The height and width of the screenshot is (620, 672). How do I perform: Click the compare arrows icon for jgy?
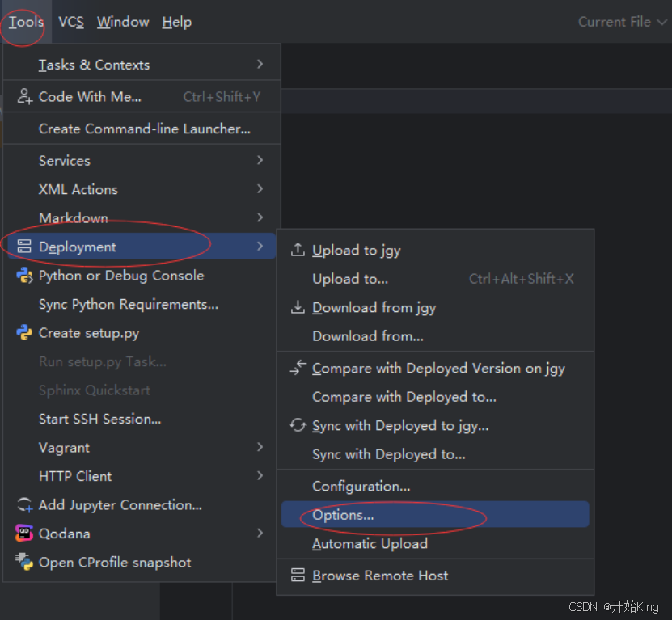click(x=298, y=368)
